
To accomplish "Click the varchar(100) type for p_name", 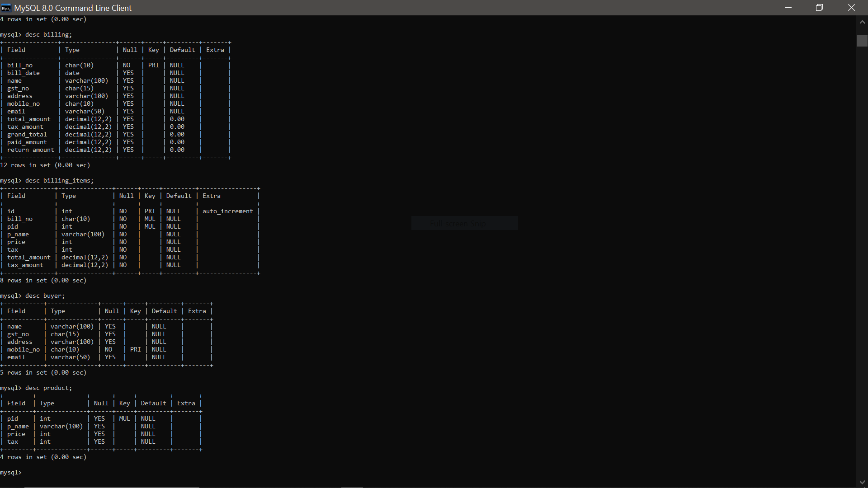I will point(83,234).
